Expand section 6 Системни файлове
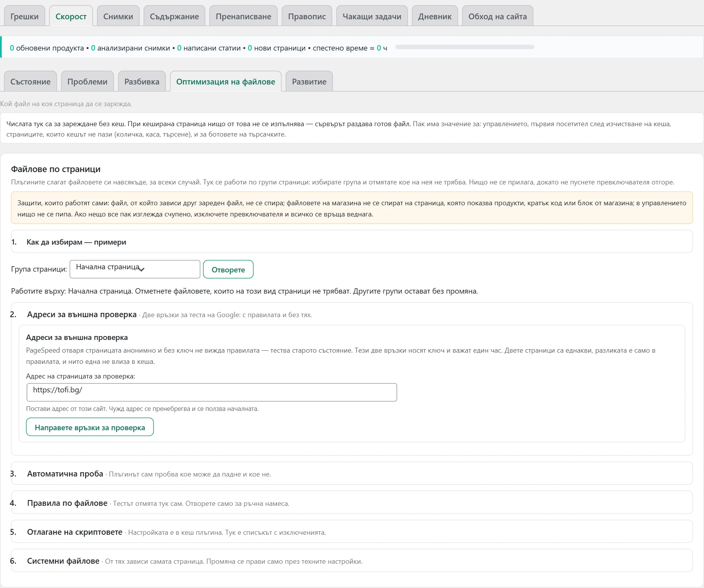704x588 pixels. tap(352, 561)
